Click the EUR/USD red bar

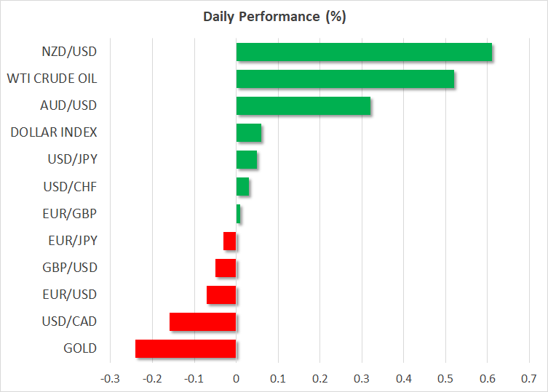click(x=221, y=295)
